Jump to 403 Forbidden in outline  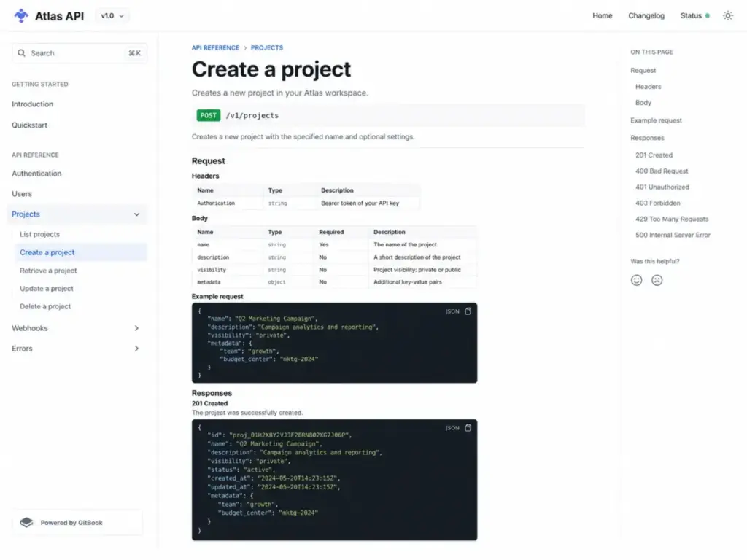657,203
